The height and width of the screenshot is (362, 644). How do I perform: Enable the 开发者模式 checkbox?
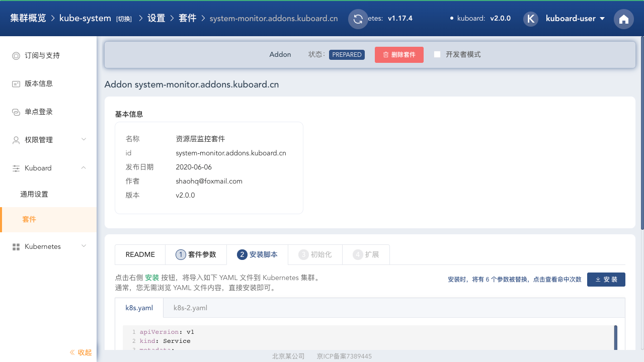pos(437,54)
